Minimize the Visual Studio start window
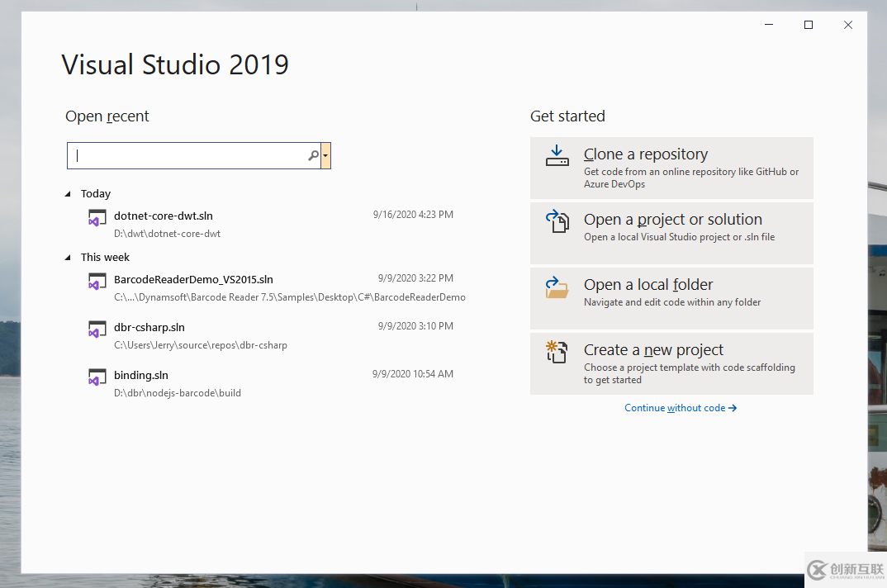The height and width of the screenshot is (588, 887). (769, 25)
